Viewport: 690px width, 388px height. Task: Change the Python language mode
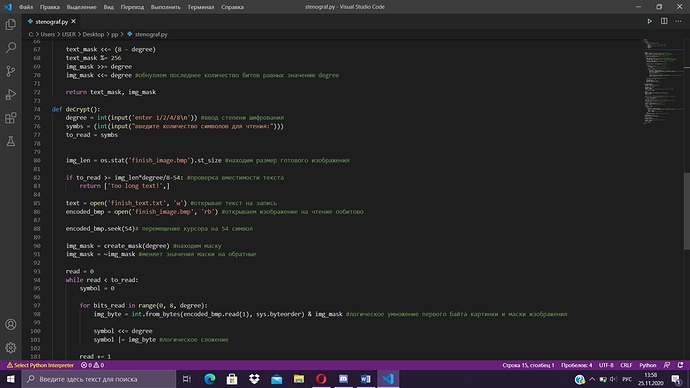tap(647, 365)
